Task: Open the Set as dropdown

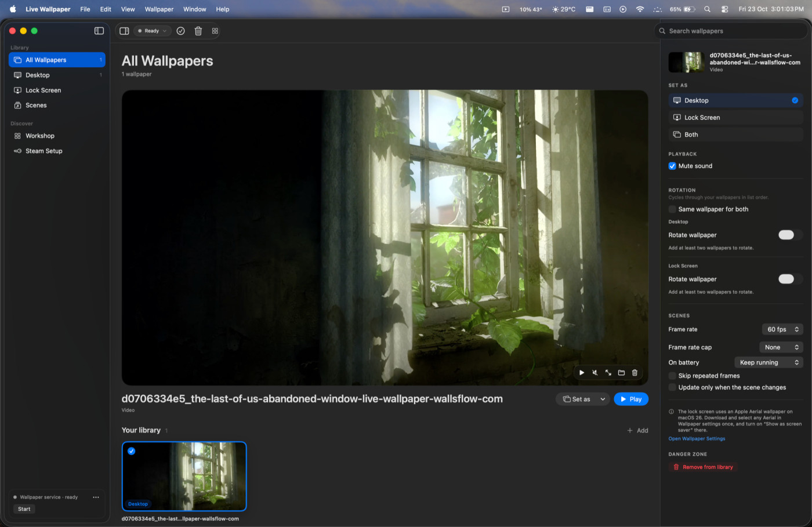Action: (x=583, y=399)
